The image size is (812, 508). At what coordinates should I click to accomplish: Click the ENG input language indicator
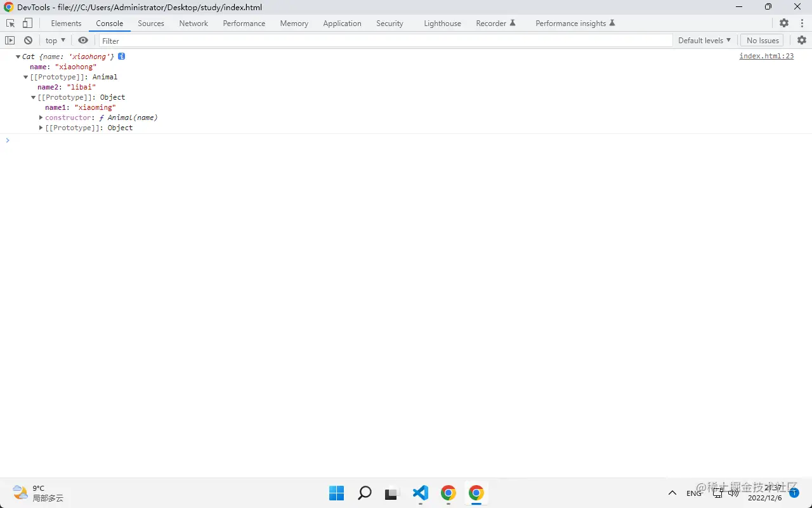click(694, 493)
